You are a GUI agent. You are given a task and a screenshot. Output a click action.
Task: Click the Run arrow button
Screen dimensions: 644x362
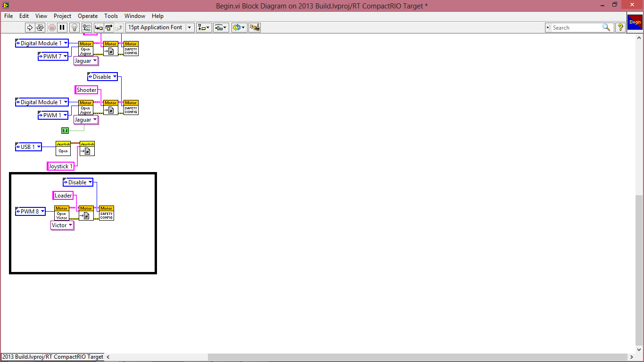point(29,27)
